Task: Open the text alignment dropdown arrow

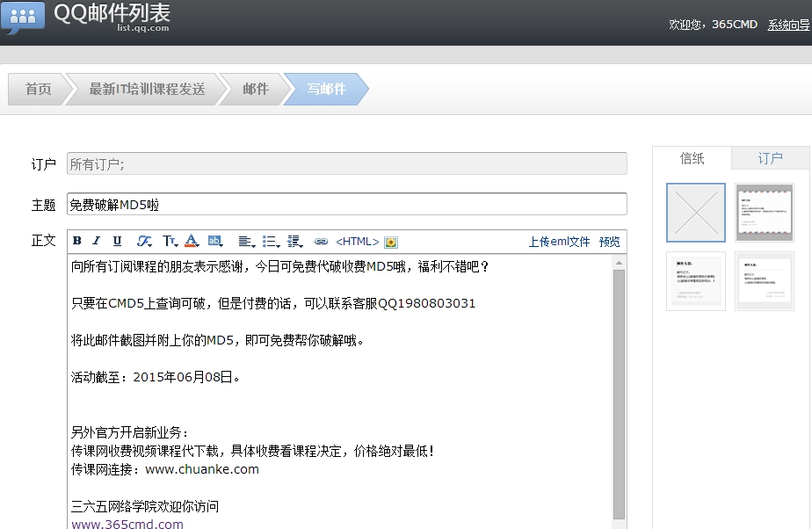Action: (254, 244)
